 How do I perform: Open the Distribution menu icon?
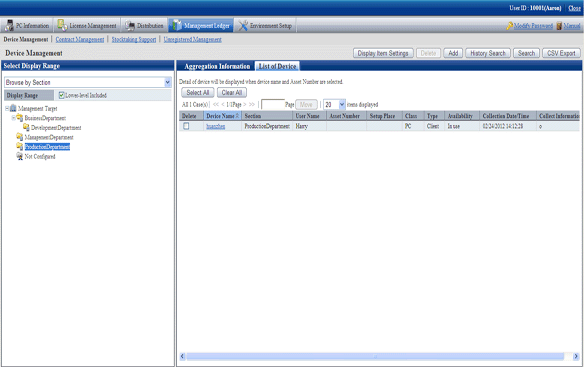coord(130,25)
